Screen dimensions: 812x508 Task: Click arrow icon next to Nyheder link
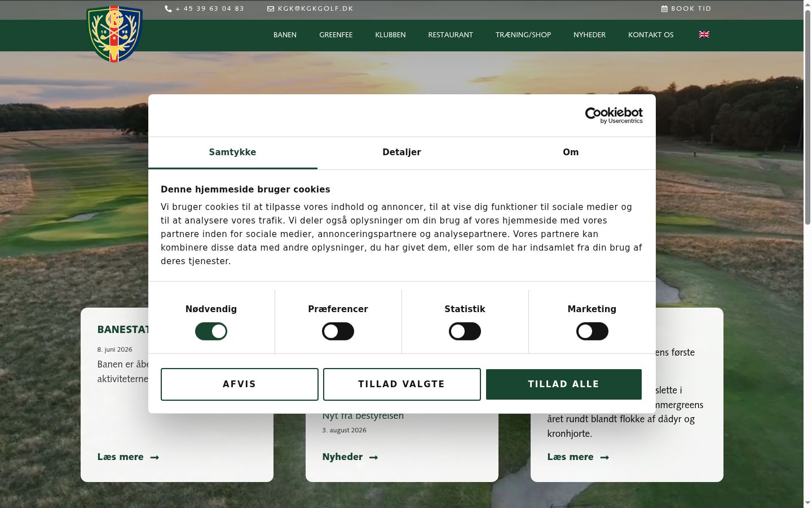point(373,457)
